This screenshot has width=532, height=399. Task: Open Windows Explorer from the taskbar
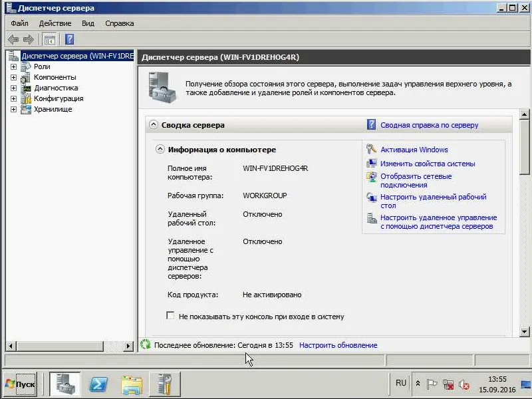[x=131, y=385]
